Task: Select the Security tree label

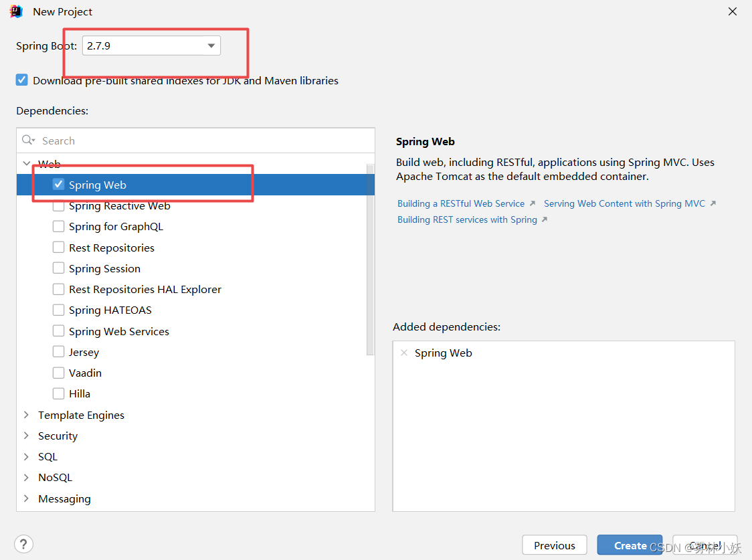Action: coord(58,436)
